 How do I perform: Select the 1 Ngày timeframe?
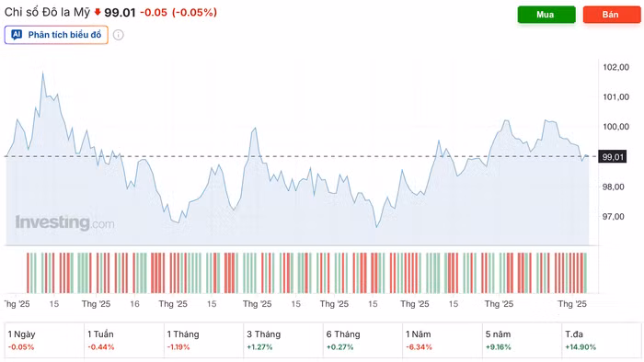pos(44,340)
